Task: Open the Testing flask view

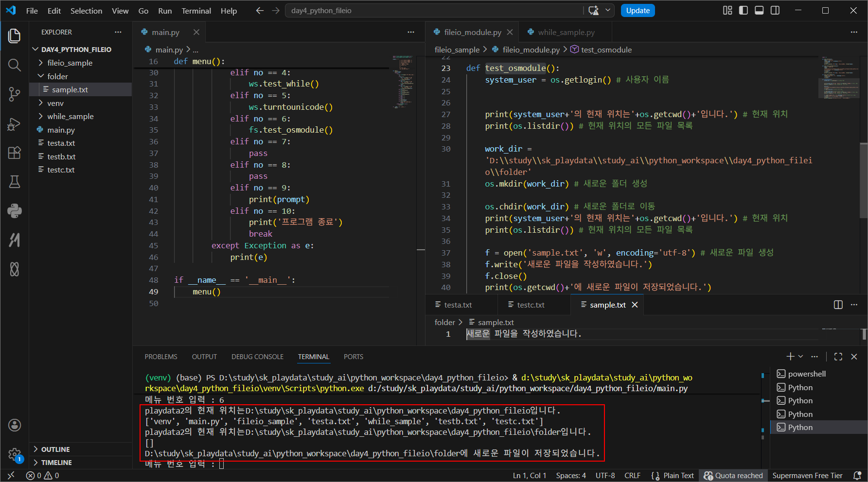Action: click(15, 182)
